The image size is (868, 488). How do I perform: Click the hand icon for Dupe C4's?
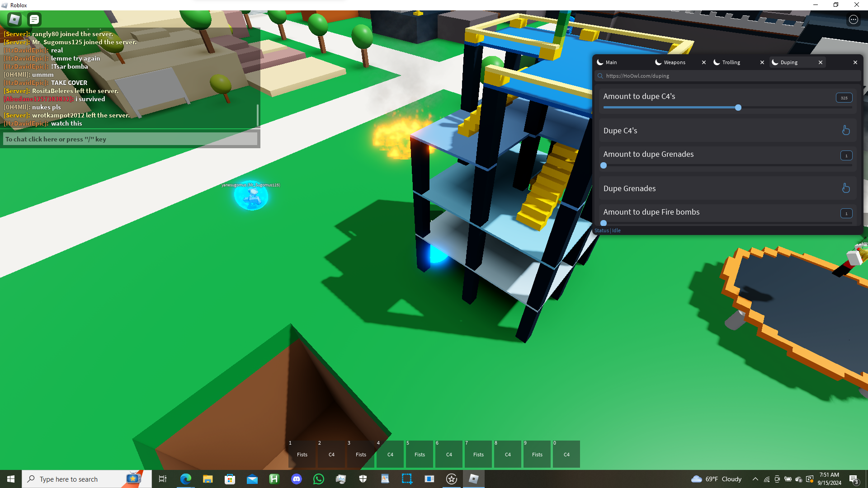pos(846,131)
